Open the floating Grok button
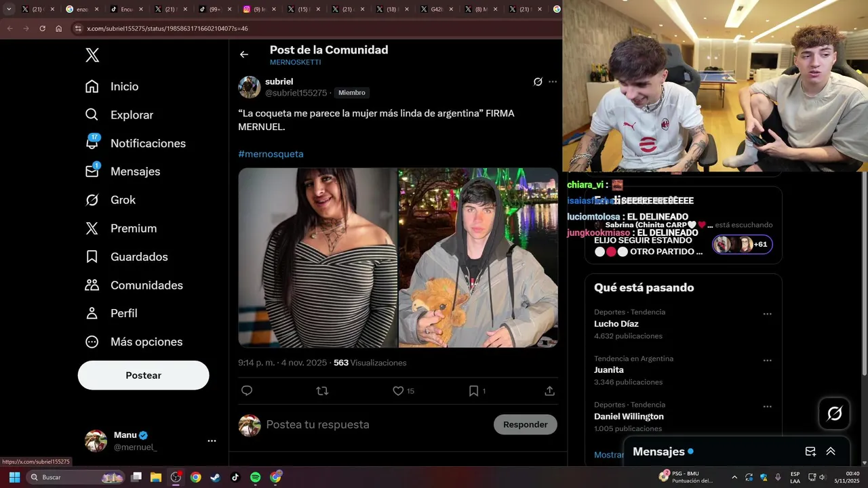 [835, 413]
